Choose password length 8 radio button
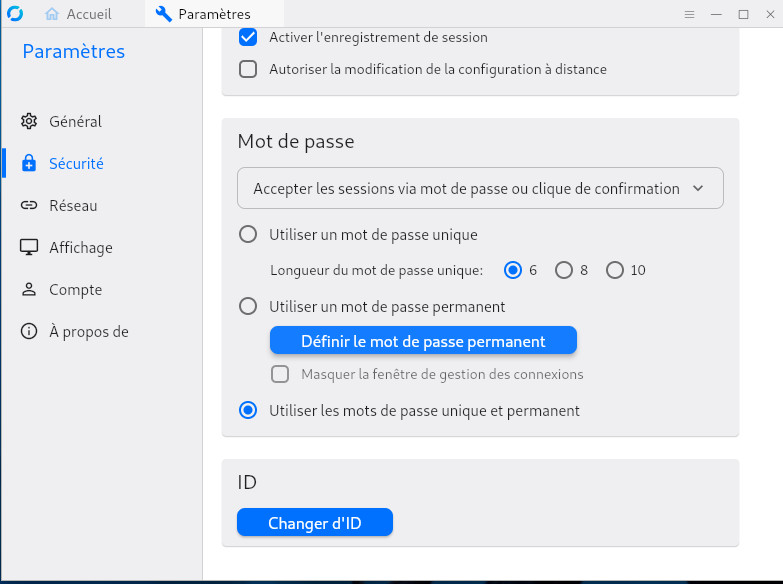This screenshot has height=584, width=783. 564,270
